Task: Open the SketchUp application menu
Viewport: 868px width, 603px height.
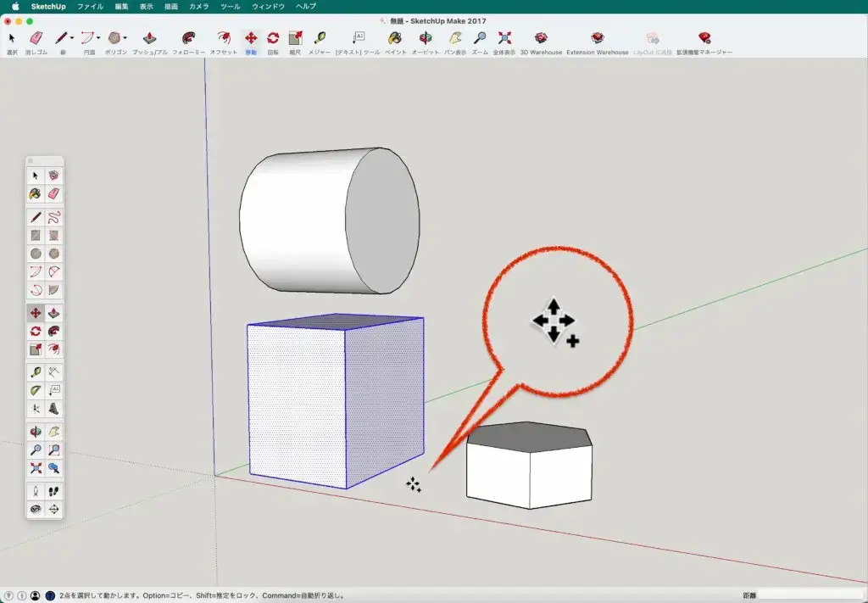Action: (48, 7)
